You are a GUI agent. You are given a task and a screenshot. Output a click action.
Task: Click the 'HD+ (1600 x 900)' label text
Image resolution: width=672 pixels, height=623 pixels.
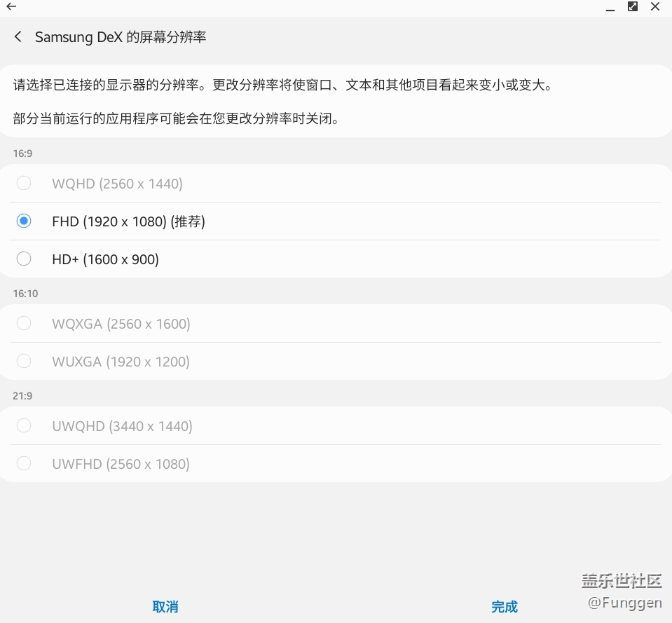(x=105, y=259)
